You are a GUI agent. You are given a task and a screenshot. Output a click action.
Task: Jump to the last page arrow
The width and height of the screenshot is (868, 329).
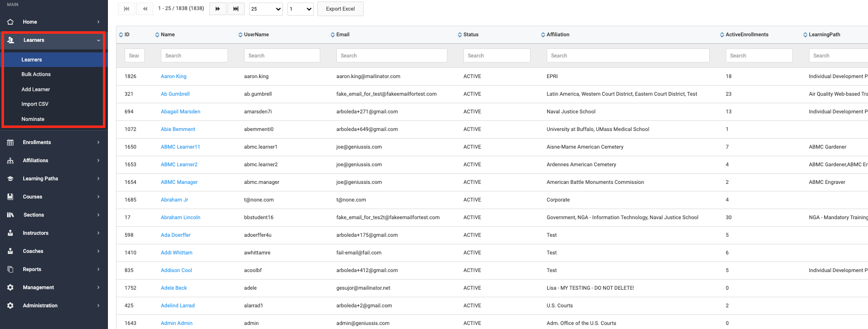pyautogui.click(x=236, y=9)
